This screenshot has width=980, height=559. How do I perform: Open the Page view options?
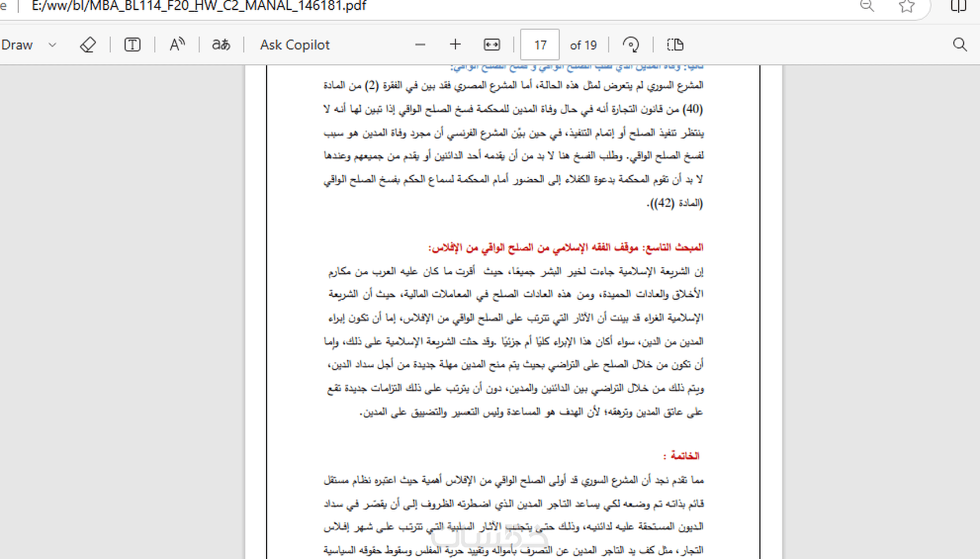point(675,45)
